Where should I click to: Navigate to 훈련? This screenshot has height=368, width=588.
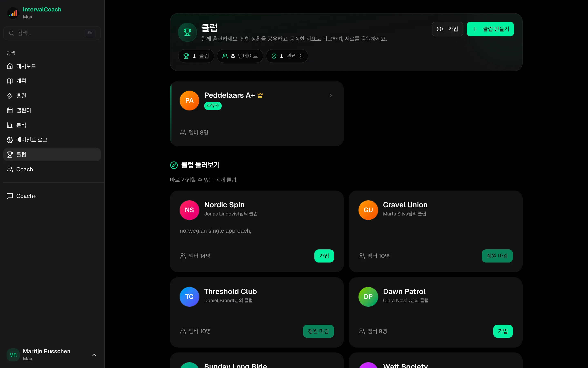click(52, 96)
